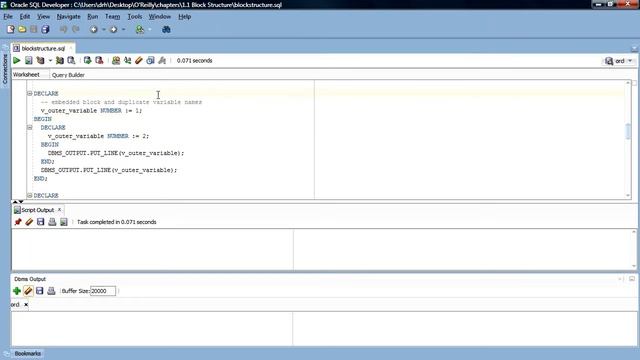Open the Window menu
The width and height of the screenshot is (640, 360).
(x=159, y=17)
